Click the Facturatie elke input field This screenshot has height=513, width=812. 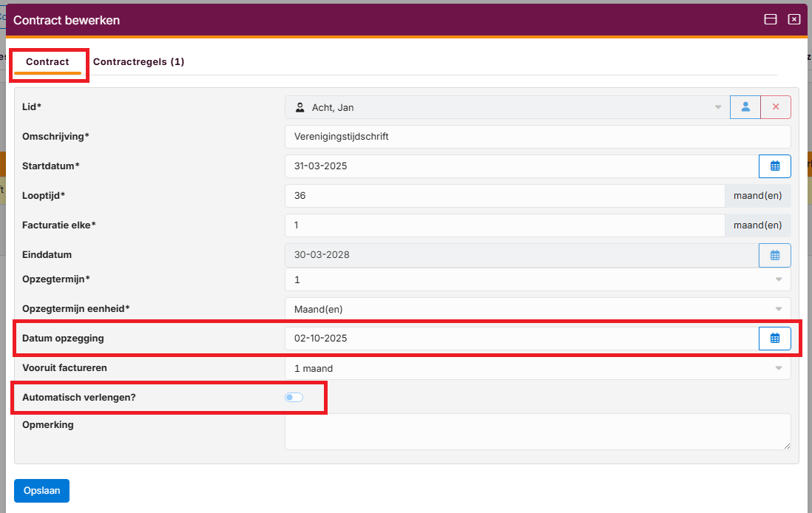(x=504, y=225)
